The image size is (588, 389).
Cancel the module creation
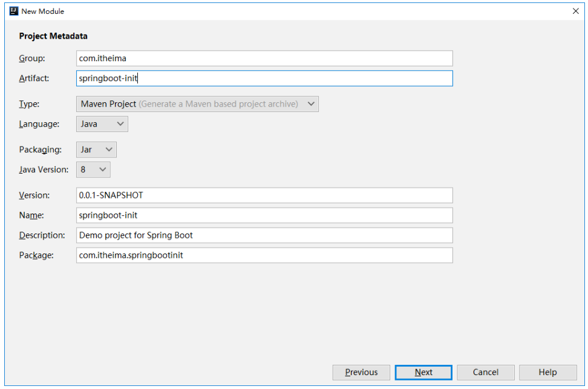486,373
